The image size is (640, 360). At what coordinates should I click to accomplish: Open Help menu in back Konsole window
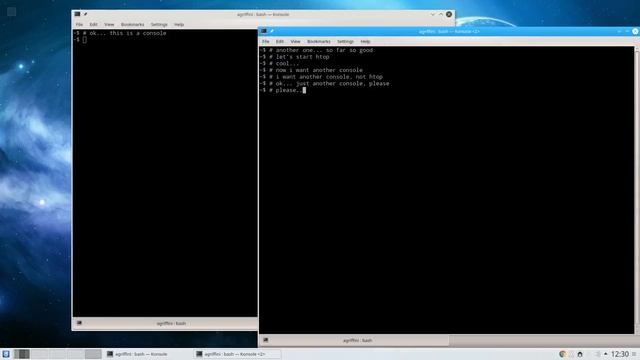179,24
